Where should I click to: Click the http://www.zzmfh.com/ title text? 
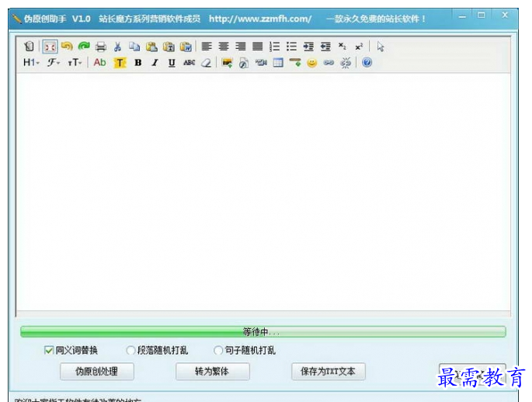(260, 19)
